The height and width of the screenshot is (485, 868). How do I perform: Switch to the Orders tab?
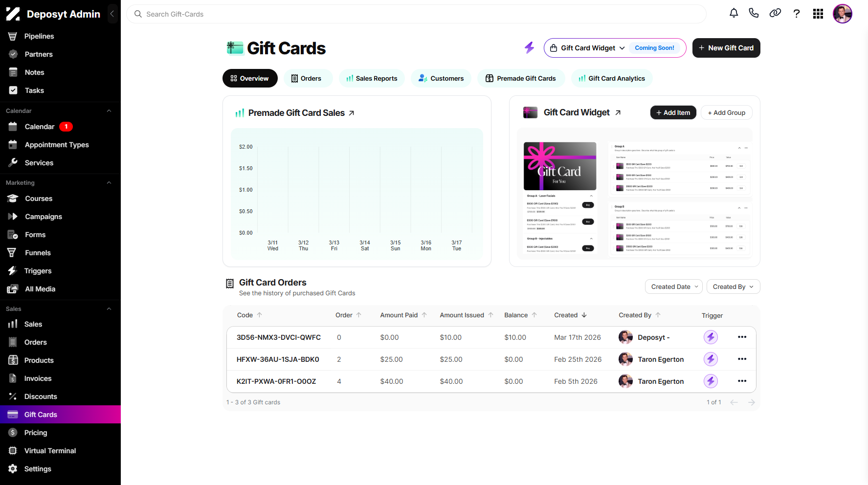click(x=308, y=78)
